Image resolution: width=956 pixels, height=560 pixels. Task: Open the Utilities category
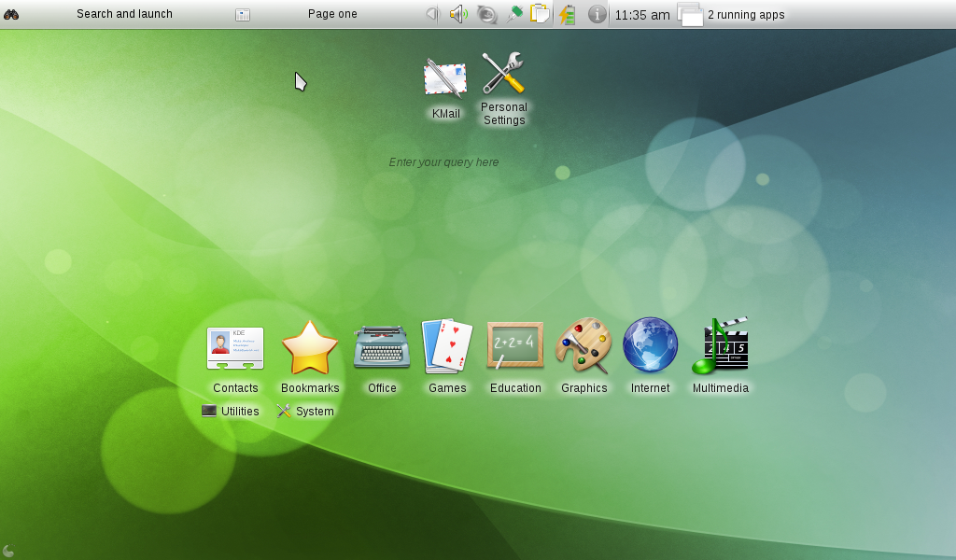coord(231,412)
